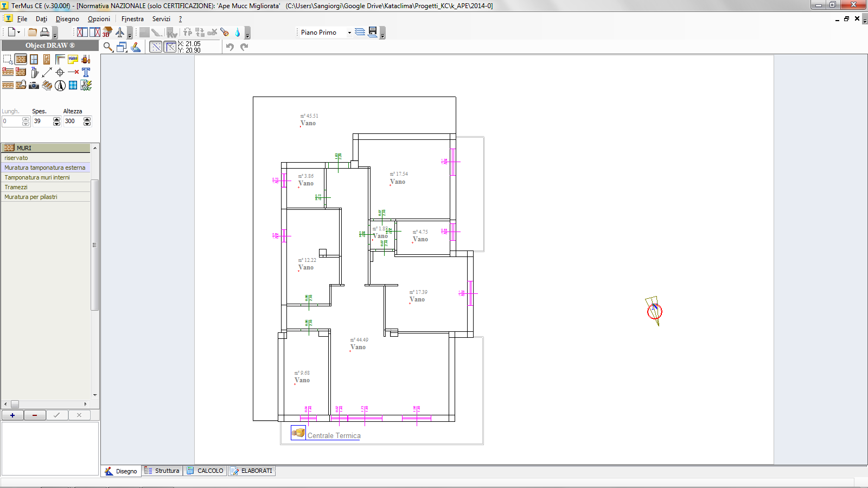Toggle the second snap button beside coordinates
The height and width of the screenshot is (488, 868).
coord(170,47)
